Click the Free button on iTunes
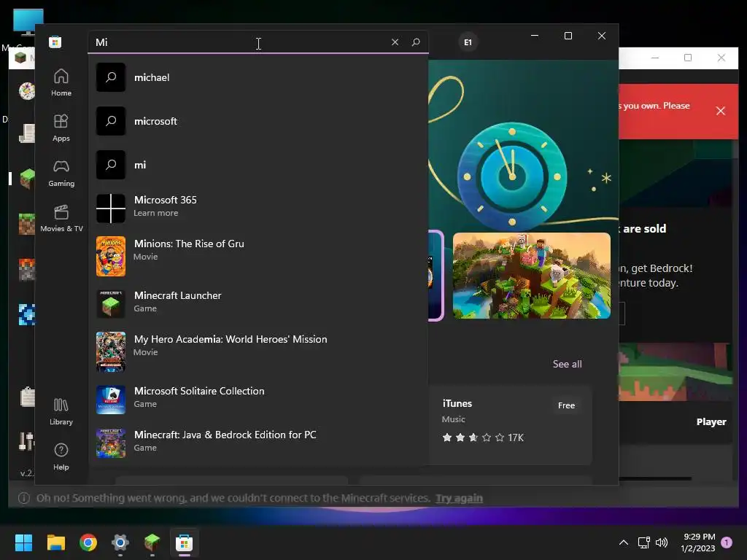The width and height of the screenshot is (747, 560). (566, 405)
